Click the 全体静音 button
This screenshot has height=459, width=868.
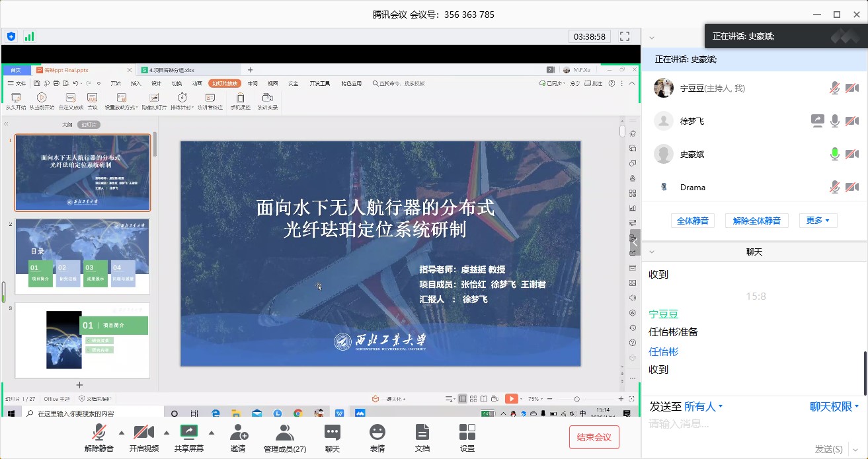tap(693, 221)
